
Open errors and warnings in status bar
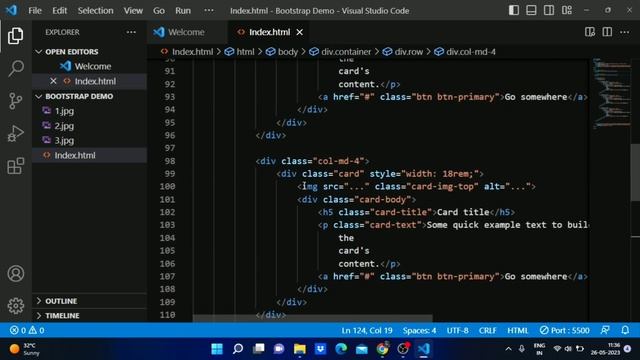coord(27,330)
